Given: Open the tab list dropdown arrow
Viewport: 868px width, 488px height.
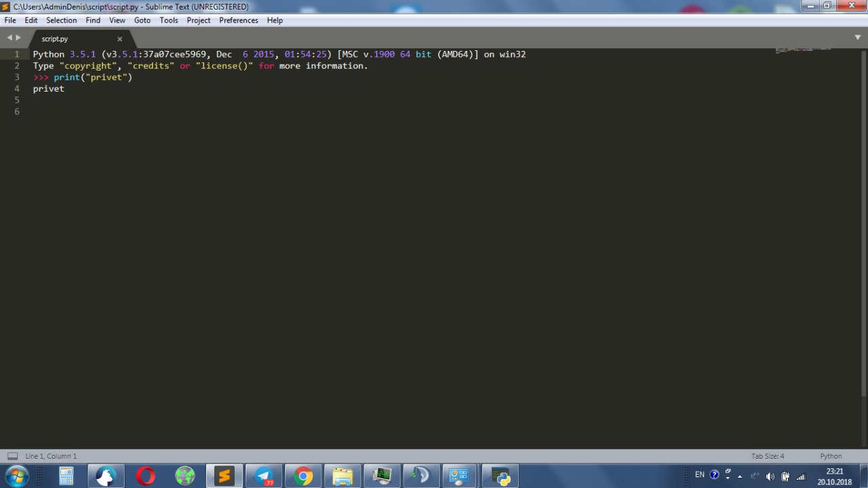Looking at the screenshot, I should tap(858, 37).
